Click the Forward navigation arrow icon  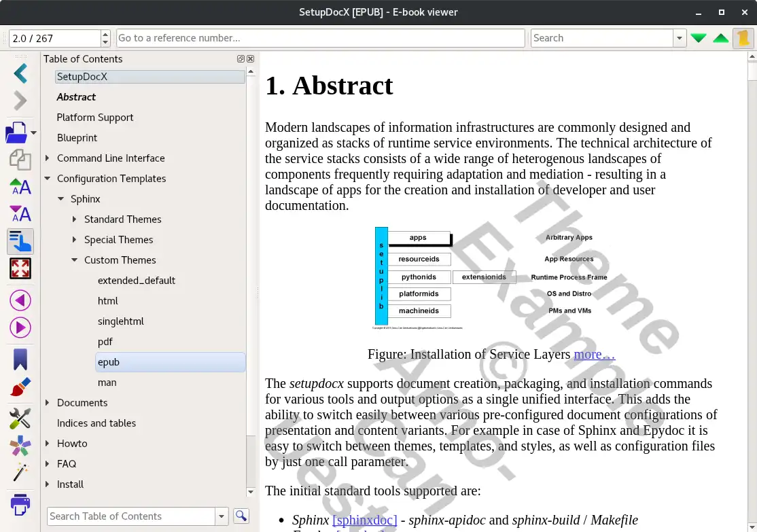pyautogui.click(x=20, y=101)
